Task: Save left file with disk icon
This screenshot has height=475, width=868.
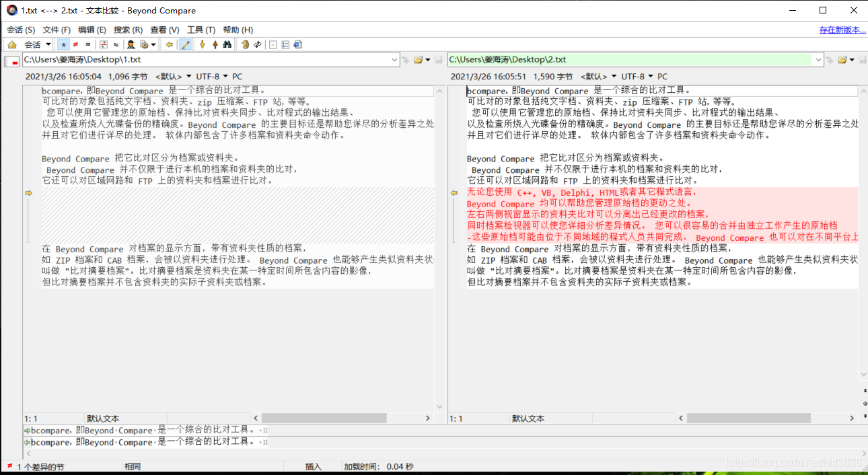Action: [438, 60]
